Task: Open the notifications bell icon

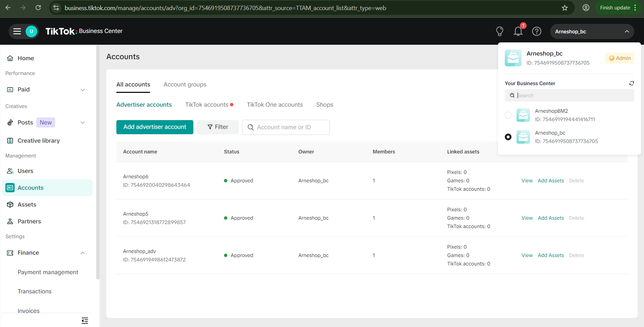Action: click(518, 31)
